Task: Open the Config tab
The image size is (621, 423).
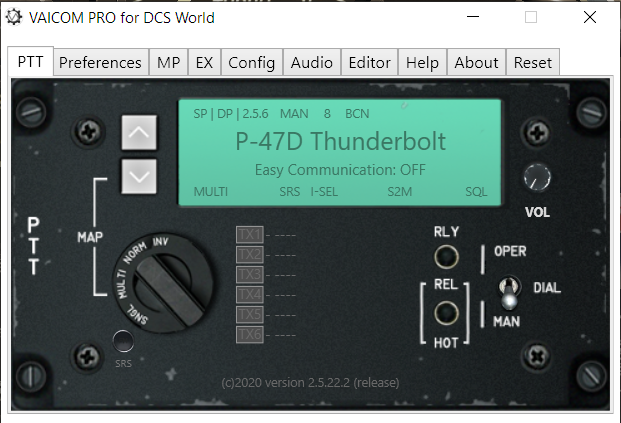Action: coord(251,63)
